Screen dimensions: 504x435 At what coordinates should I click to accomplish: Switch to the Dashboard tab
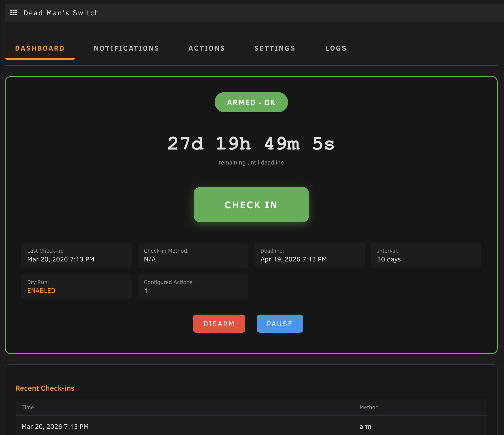(x=40, y=48)
